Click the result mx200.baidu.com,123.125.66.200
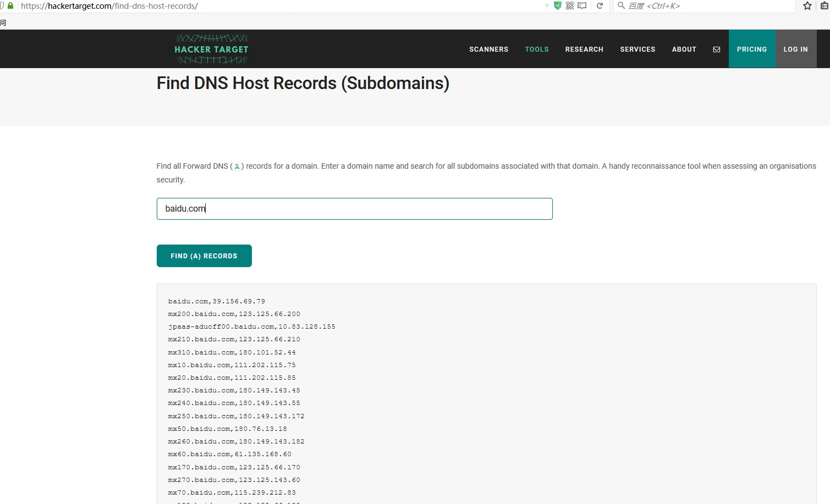Image resolution: width=830 pixels, height=504 pixels. pos(234,314)
